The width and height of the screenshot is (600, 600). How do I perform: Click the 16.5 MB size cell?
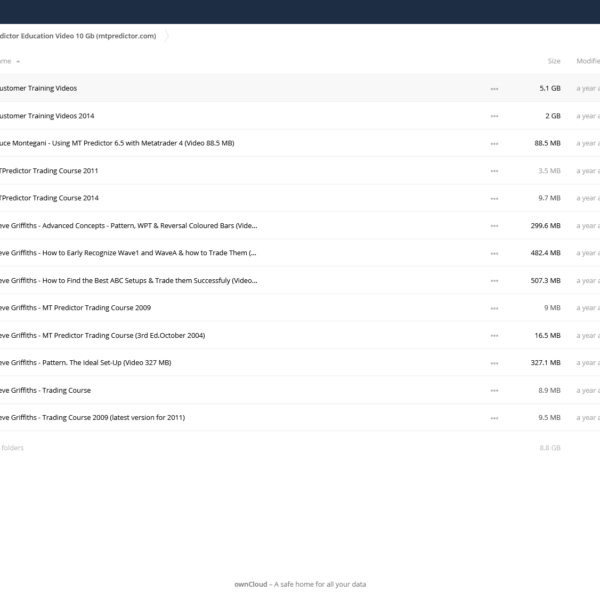[548, 335]
